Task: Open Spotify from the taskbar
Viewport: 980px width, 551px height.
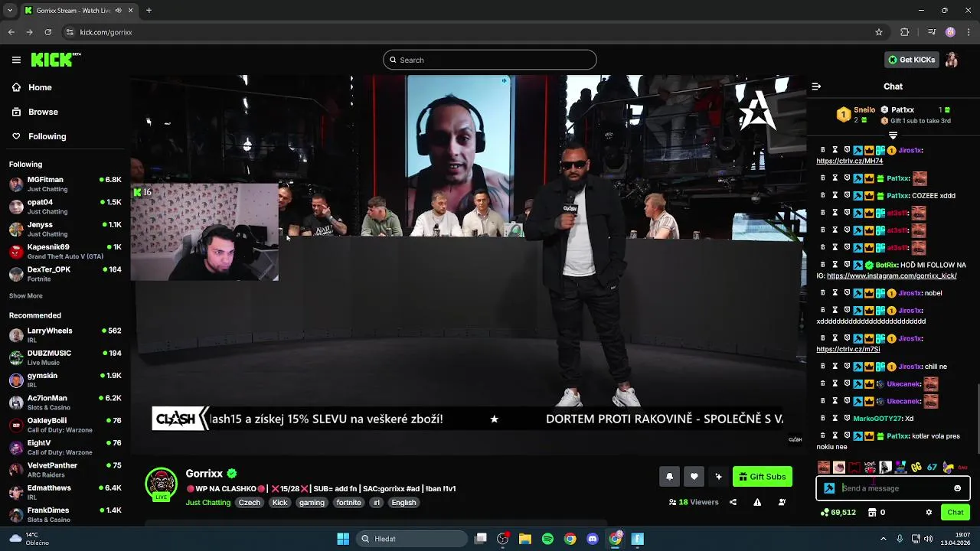Action: [x=547, y=539]
